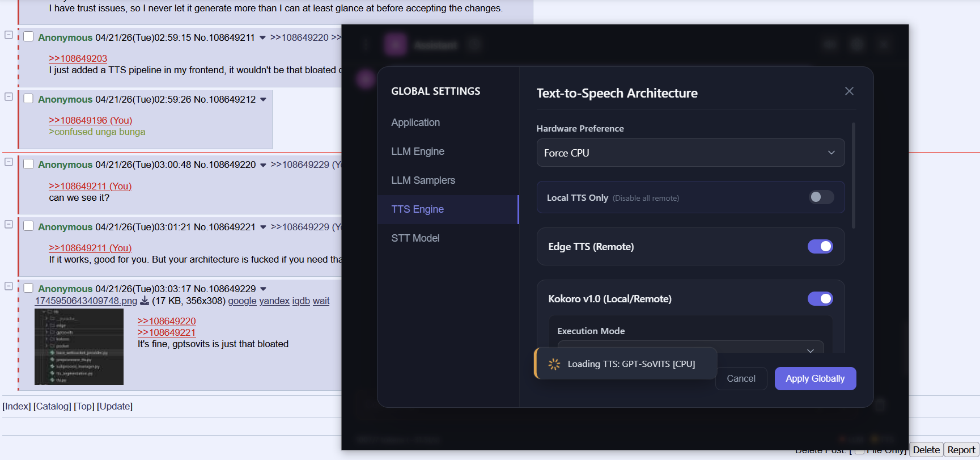Image resolution: width=980 pixels, height=460 pixels.
Task: Enable the Local TTS Only toggle
Action: click(821, 197)
